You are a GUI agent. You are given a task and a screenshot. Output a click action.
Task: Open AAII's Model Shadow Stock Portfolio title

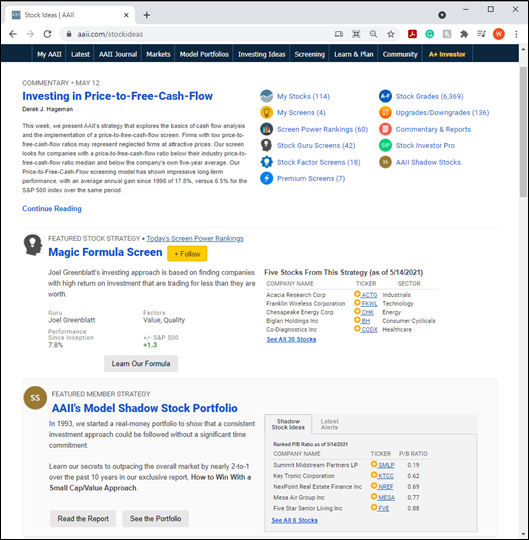pyautogui.click(x=145, y=408)
